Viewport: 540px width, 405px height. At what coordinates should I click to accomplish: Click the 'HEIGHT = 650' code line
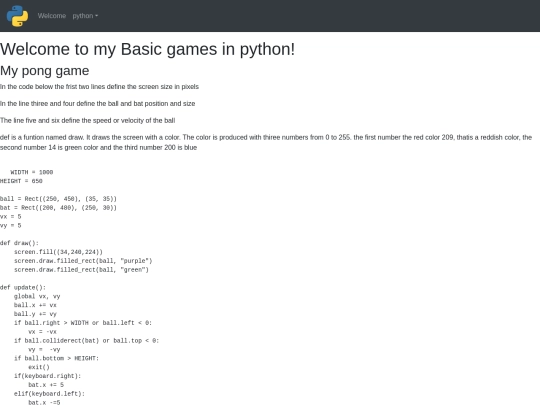21,181
